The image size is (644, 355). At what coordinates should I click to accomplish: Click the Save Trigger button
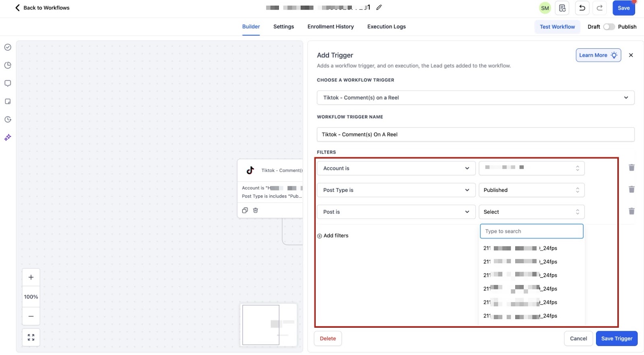click(616, 338)
